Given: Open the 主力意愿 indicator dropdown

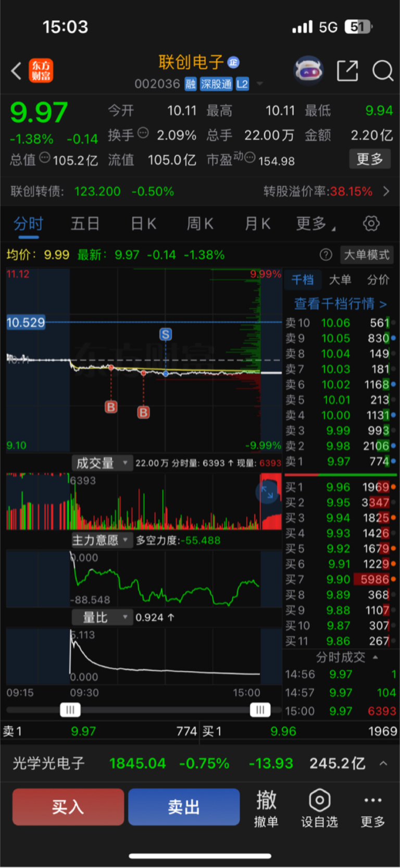Looking at the screenshot, I should (102, 540).
